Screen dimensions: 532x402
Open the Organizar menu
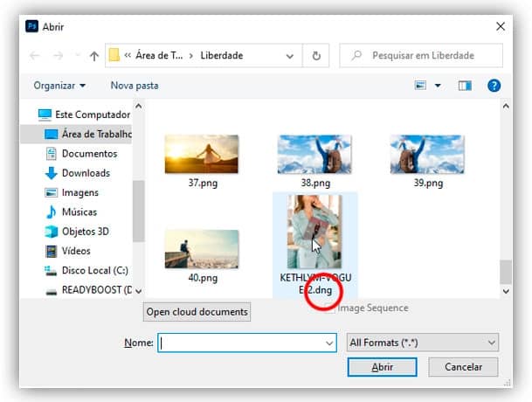tap(59, 86)
